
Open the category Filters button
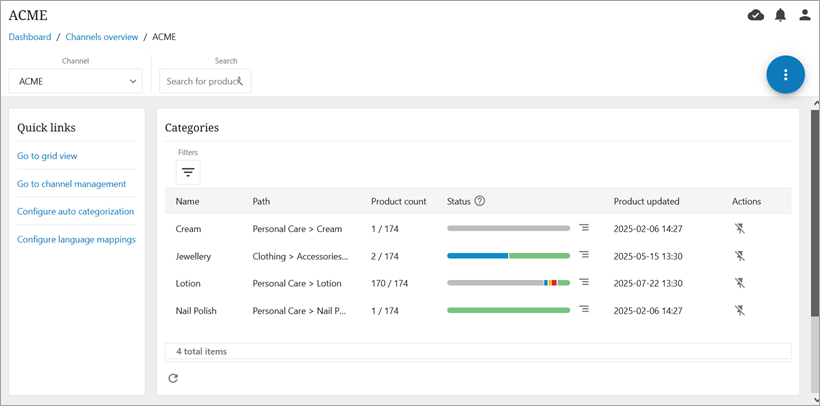click(x=188, y=172)
